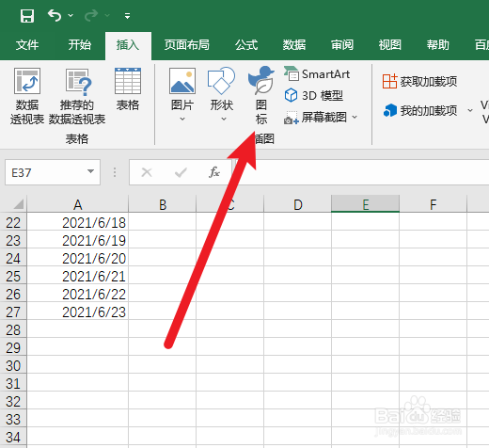Expand the 图片 dropdown arrow
This screenshot has width=489, height=448.
pos(182,119)
